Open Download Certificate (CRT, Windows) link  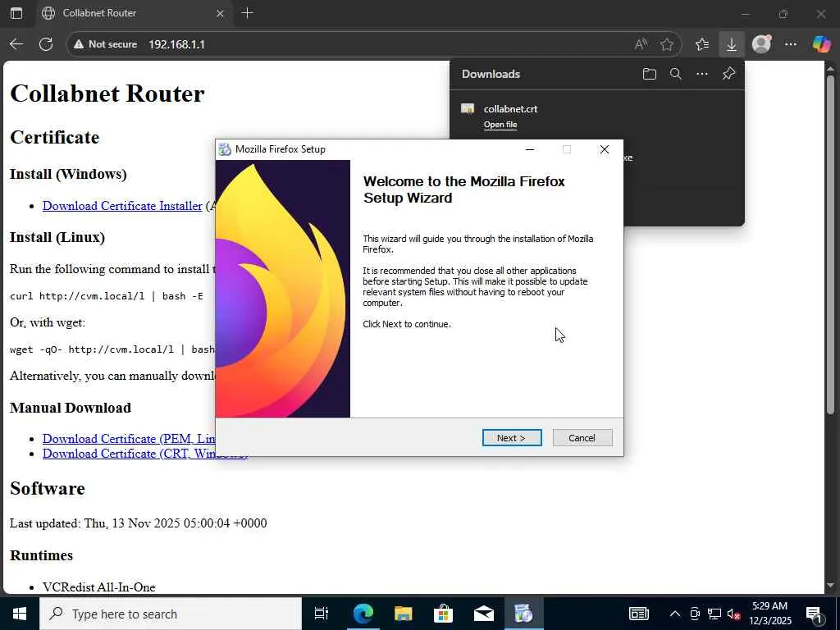tap(144, 454)
